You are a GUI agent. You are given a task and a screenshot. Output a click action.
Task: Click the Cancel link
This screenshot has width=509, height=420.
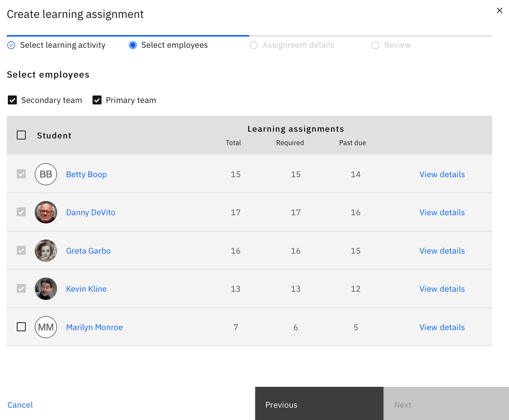point(20,405)
